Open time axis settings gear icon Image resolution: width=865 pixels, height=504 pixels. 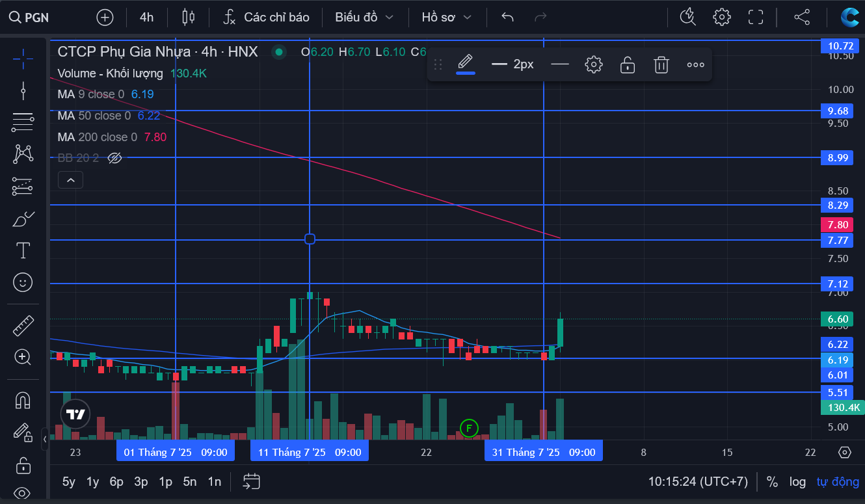[845, 452]
